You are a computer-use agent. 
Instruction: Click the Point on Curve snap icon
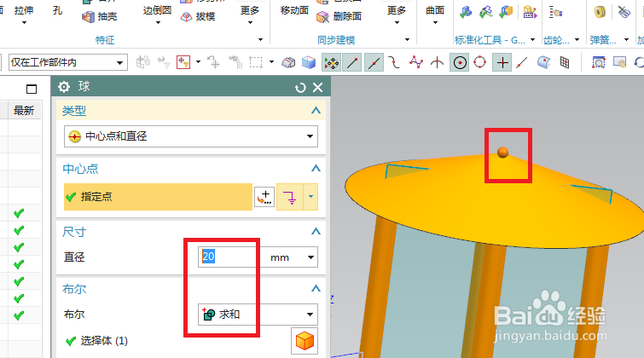click(522, 62)
